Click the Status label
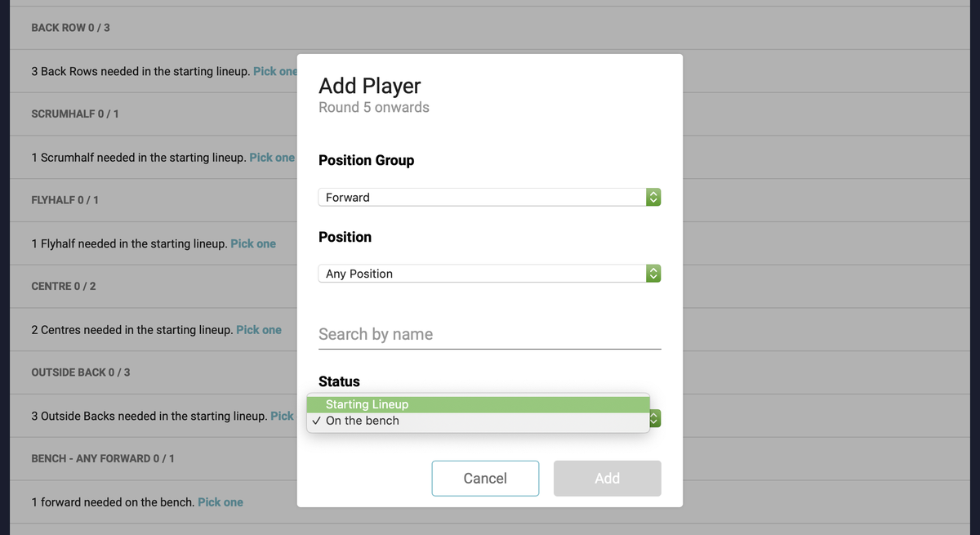Viewport: 980px width, 535px height. [339, 381]
